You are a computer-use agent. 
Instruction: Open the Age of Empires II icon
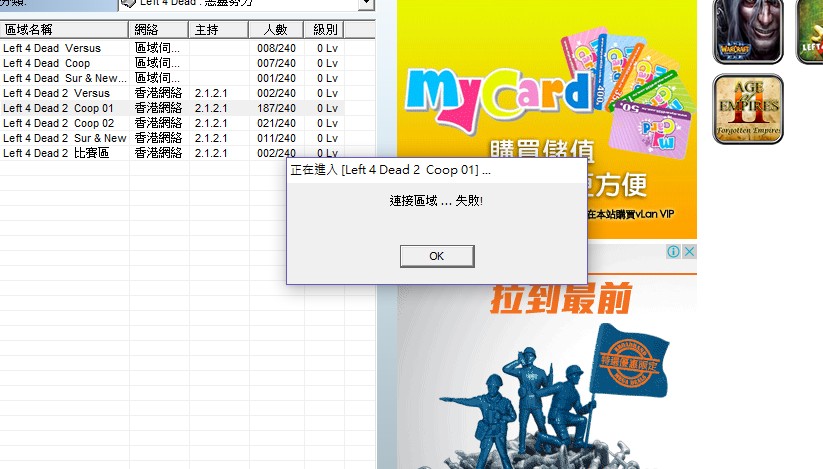(x=747, y=109)
